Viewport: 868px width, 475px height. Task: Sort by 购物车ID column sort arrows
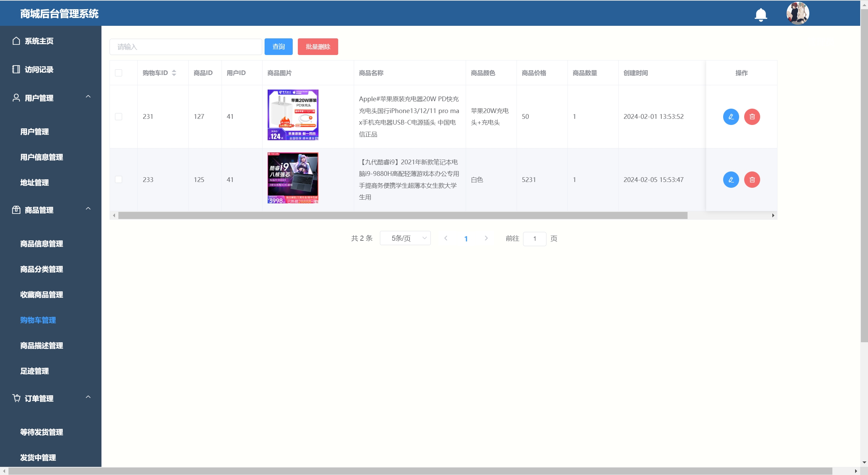pyautogui.click(x=174, y=73)
